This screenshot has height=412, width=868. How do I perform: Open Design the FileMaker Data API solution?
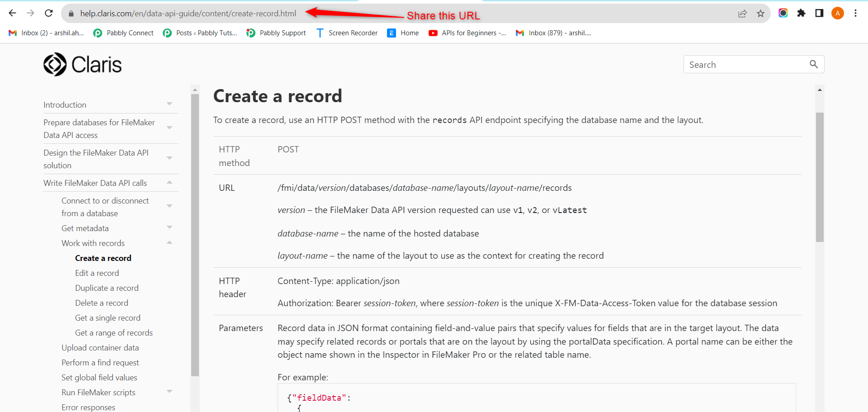point(96,159)
